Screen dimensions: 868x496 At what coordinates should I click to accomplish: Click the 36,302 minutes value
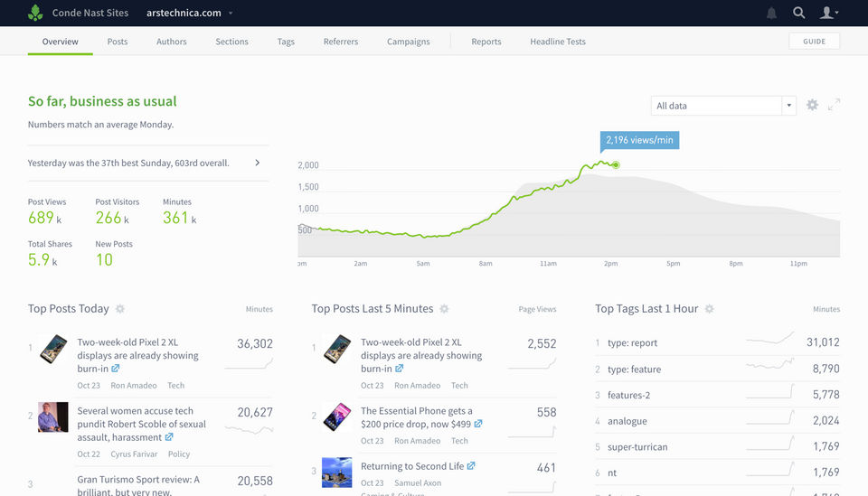pos(255,343)
